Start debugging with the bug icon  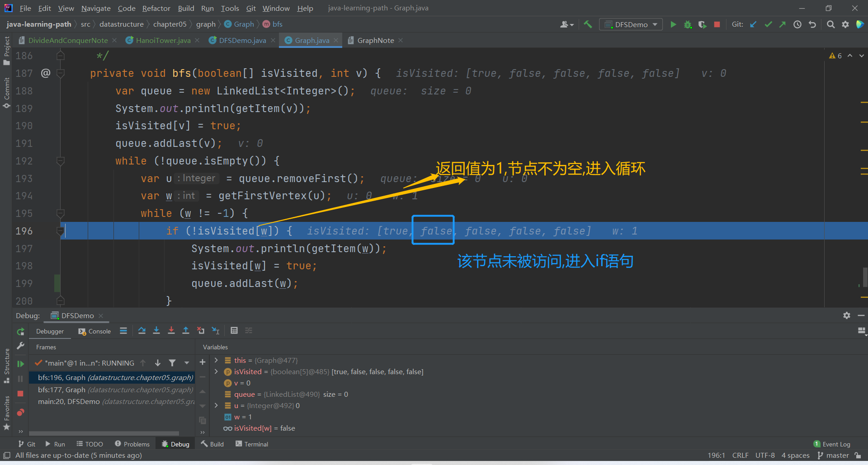pyautogui.click(x=688, y=24)
